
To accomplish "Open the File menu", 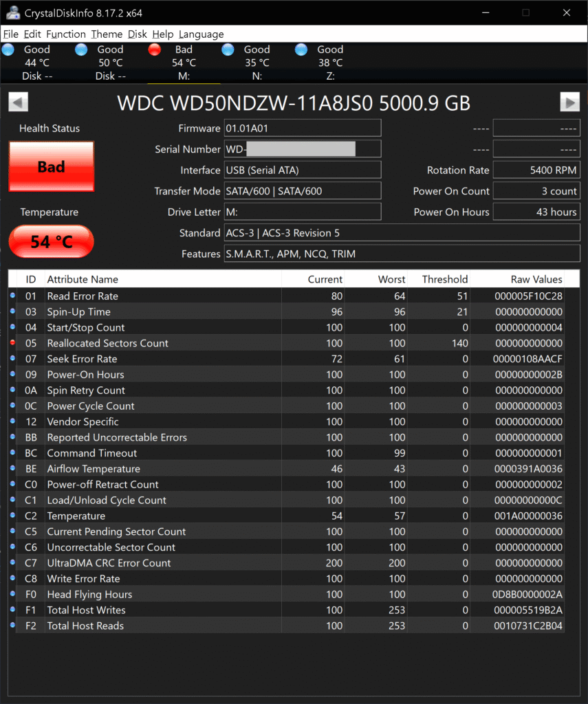I will [x=10, y=34].
